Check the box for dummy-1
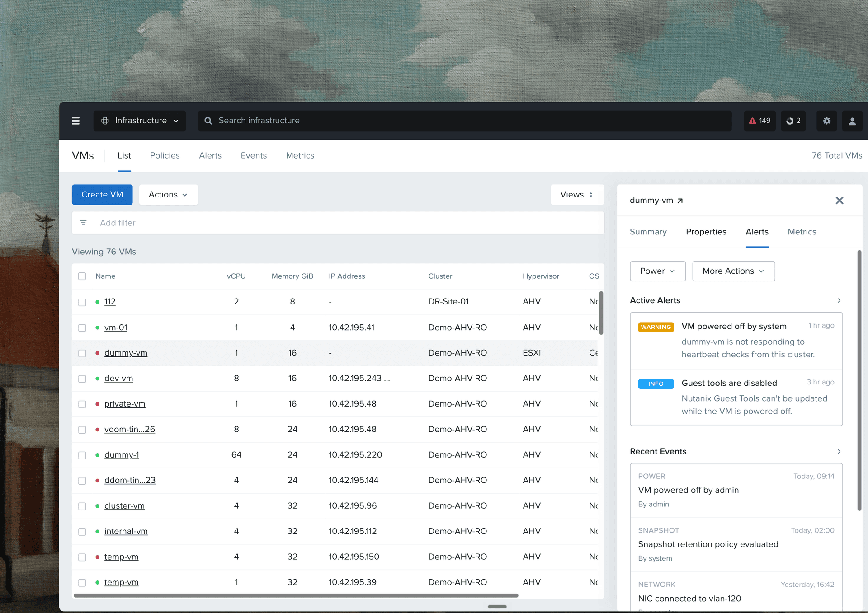The width and height of the screenshot is (868, 613). coord(82,455)
